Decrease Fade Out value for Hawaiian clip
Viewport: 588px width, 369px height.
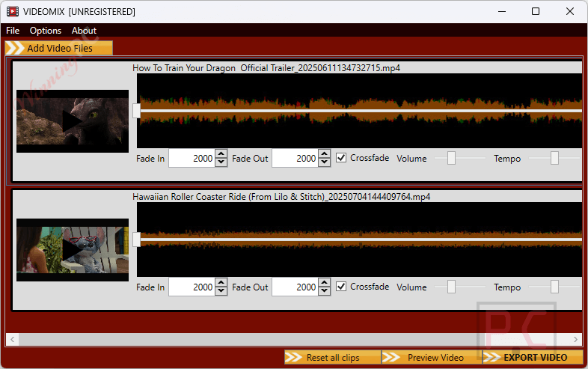pyautogui.click(x=325, y=291)
